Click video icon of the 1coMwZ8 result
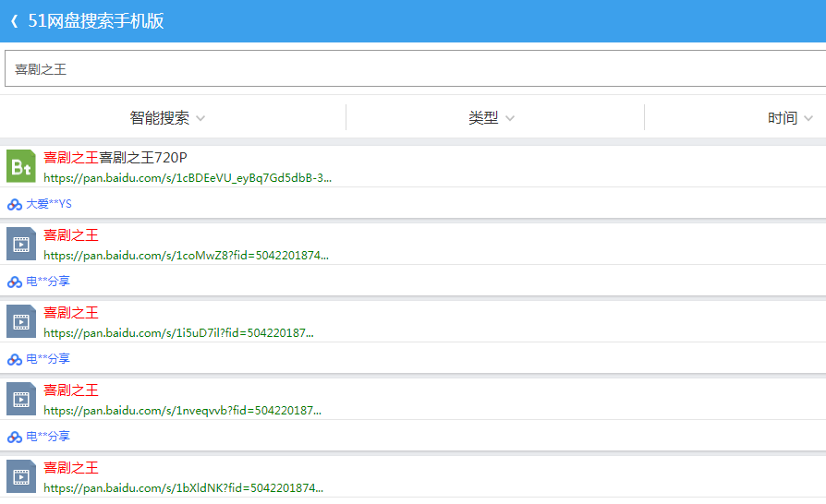This screenshot has width=826, height=504. (x=21, y=244)
